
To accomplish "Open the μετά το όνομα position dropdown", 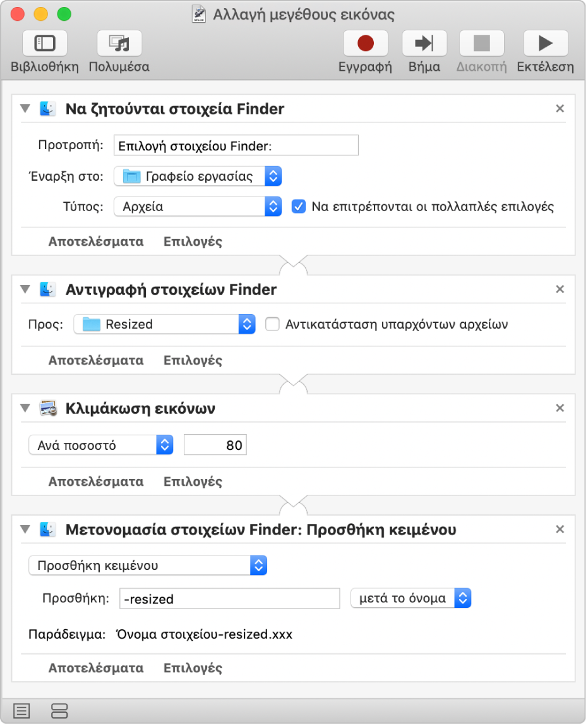I will (411, 598).
